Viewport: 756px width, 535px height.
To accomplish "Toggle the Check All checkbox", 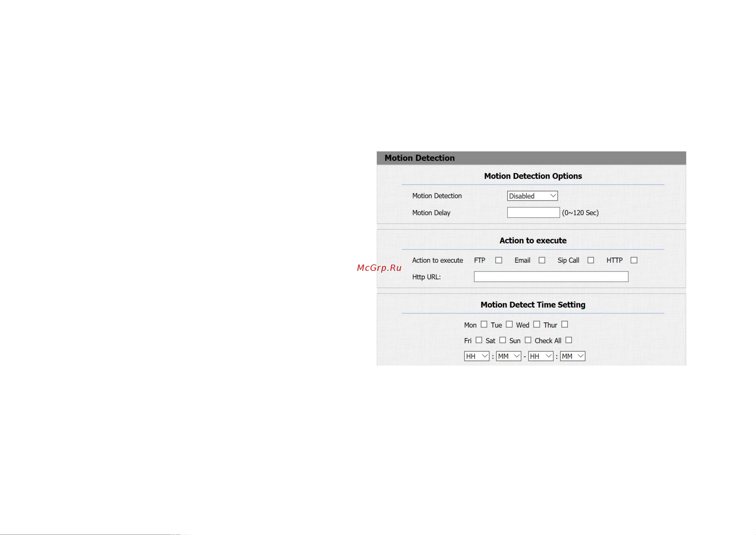I will (569, 340).
